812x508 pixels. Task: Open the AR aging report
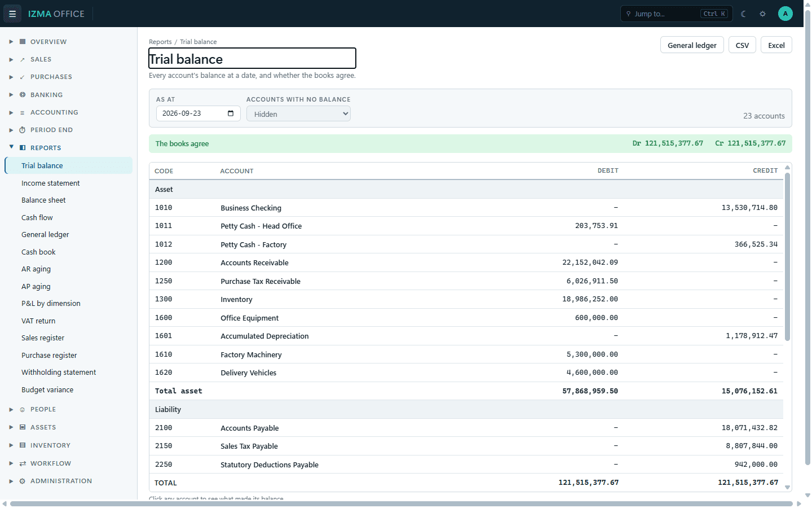tap(68, 269)
